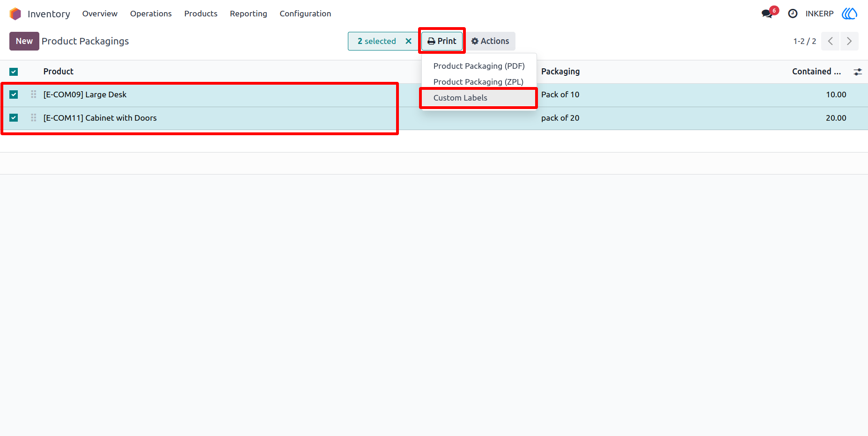Go to the Overview menu

coord(100,14)
